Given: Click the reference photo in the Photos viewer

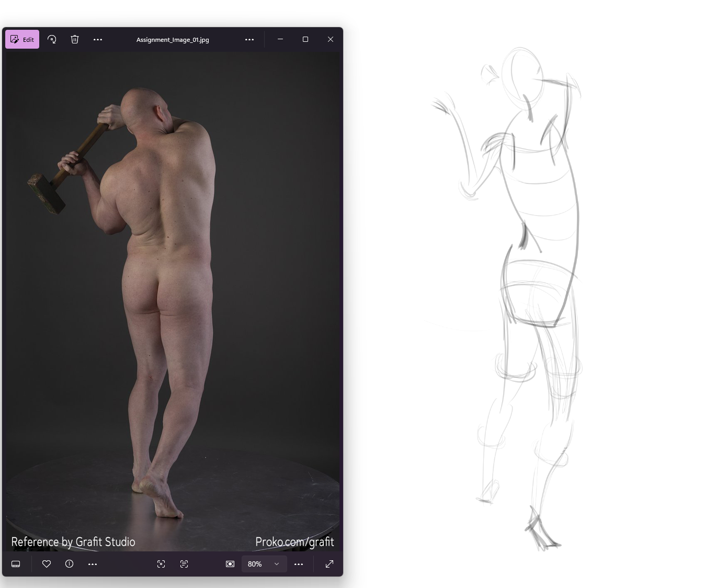Looking at the screenshot, I should coord(173,301).
